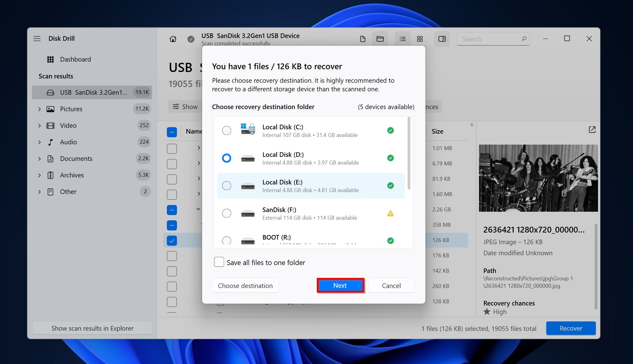The width and height of the screenshot is (633, 364).
Task: Click the grid view icon in toolbar
Action: tap(420, 39)
